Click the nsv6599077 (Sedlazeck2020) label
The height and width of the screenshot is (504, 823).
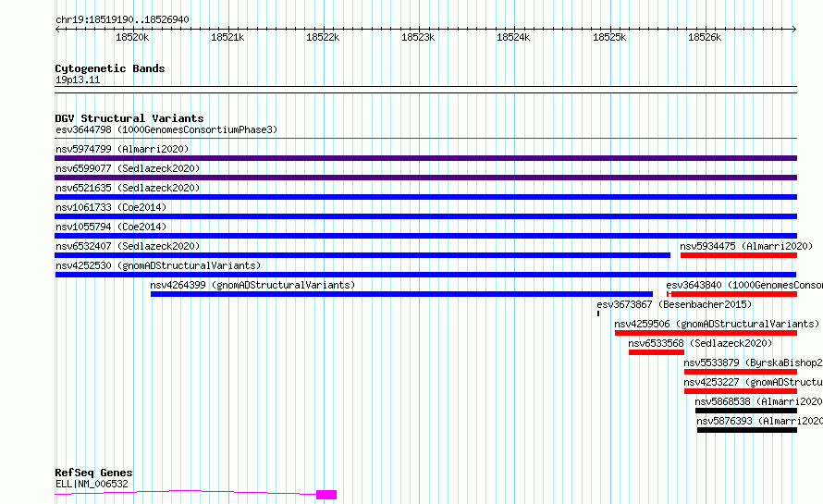point(128,168)
